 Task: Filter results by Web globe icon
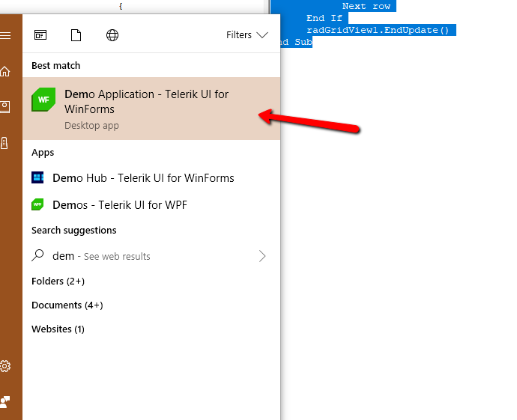click(x=112, y=35)
